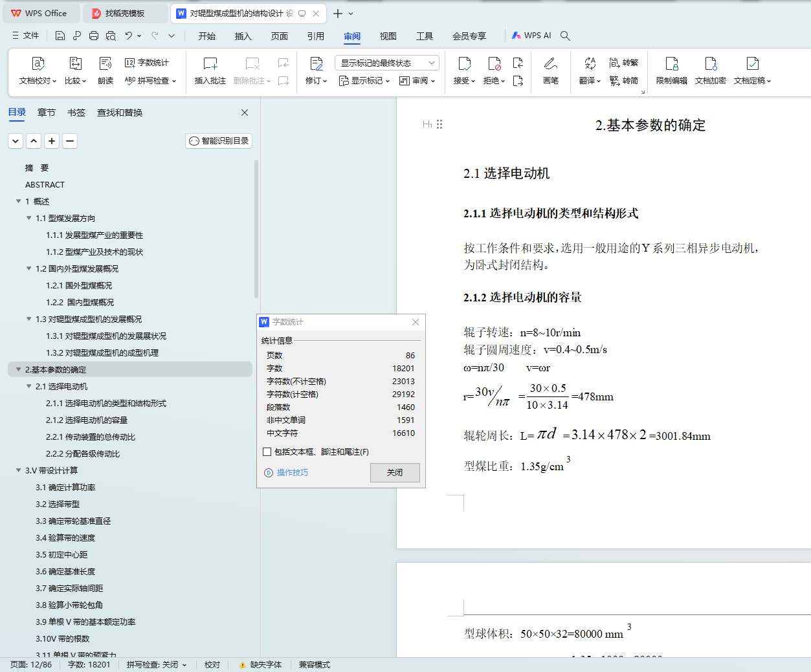Promote heading with plus button
The height and width of the screenshot is (672, 811).
click(52, 140)
